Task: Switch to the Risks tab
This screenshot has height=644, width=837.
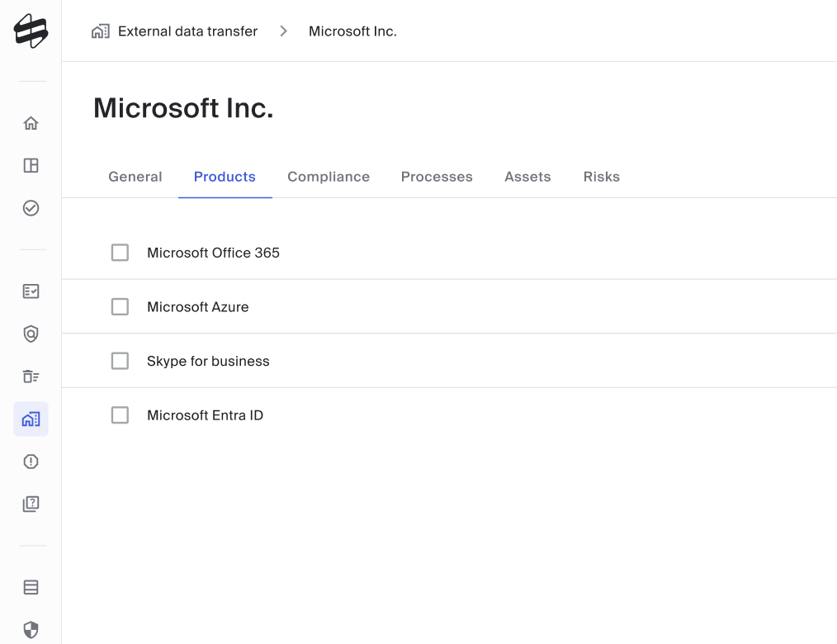Action: pyautogui.click(x=602, y=177)
